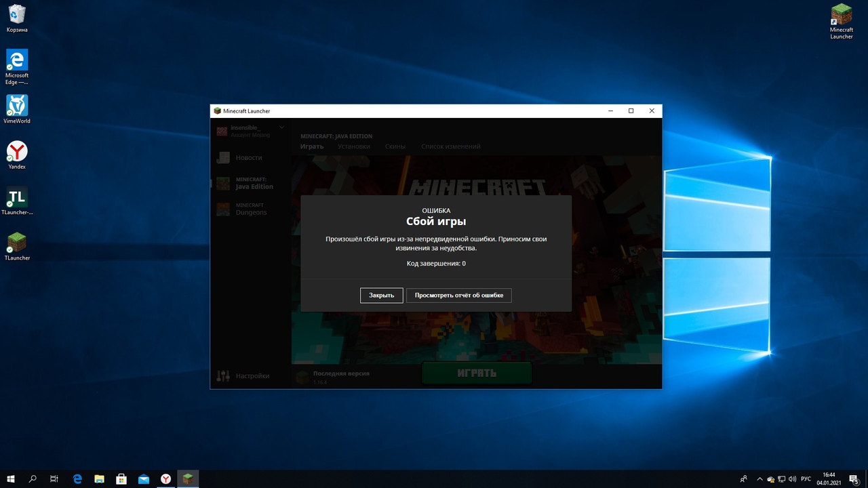Open the volume speaker tray icon
This screenshot has width=868, height=488.
coord(793,479)
